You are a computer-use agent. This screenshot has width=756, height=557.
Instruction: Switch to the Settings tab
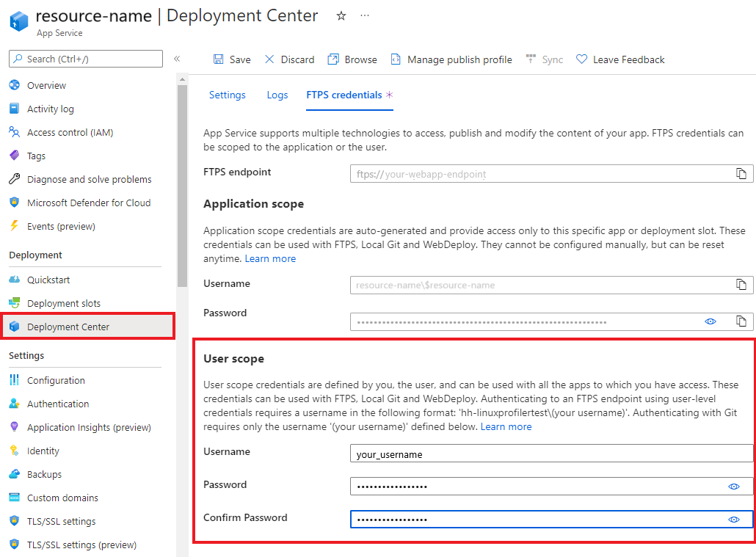[227, 95]
